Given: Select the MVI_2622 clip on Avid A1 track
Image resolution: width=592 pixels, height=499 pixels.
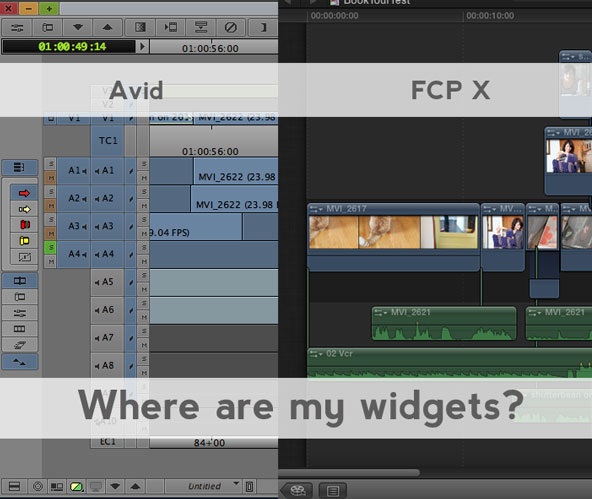Looking at the screenshot, I should click(x=236, y=171).
